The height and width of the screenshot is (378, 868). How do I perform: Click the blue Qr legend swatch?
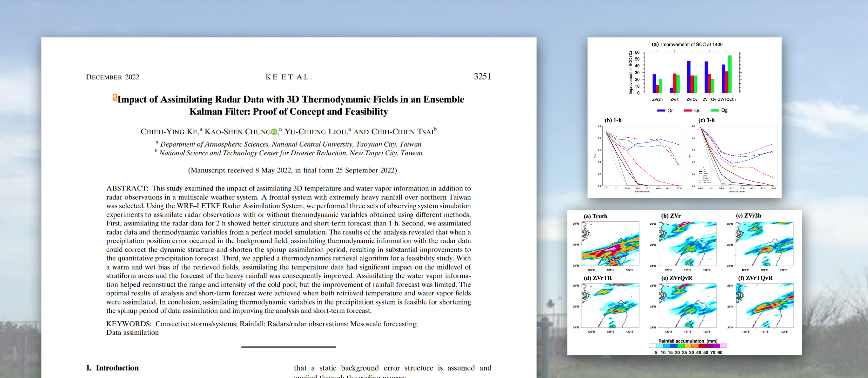(x=661, y=110)
